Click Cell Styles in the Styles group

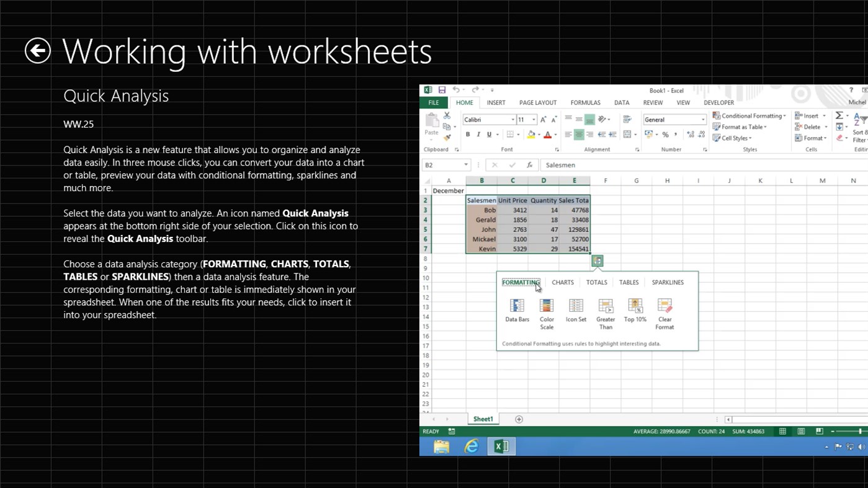coord(731,137)
